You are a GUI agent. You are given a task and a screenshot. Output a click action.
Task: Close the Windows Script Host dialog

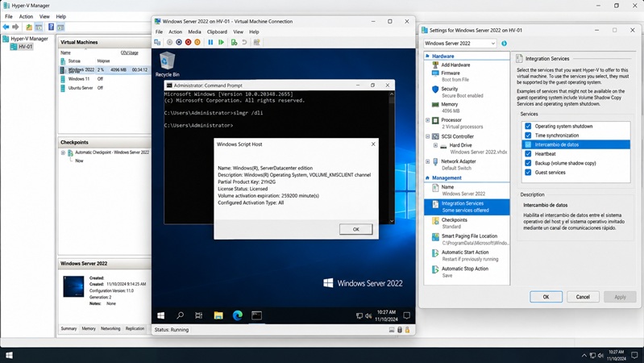(x=373, y=144)
